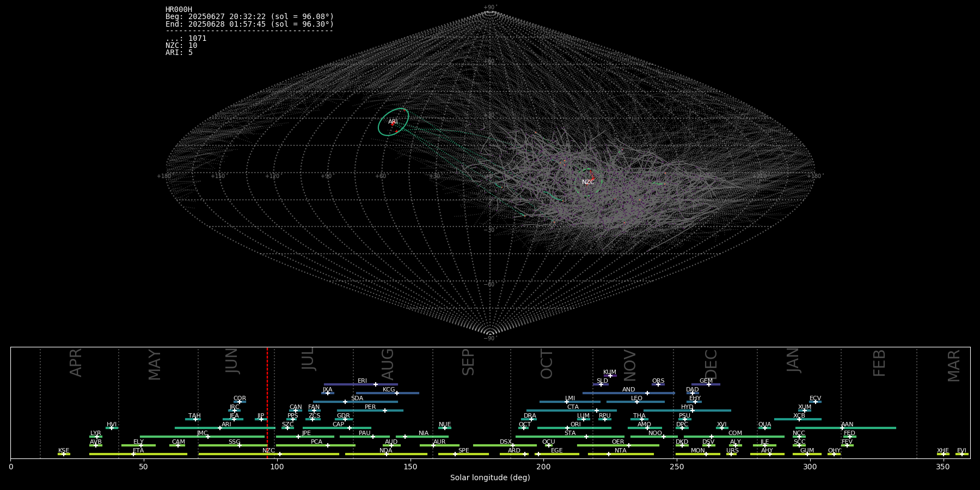
Task: Click the URS shower bar label
Action: pos(732,450)
